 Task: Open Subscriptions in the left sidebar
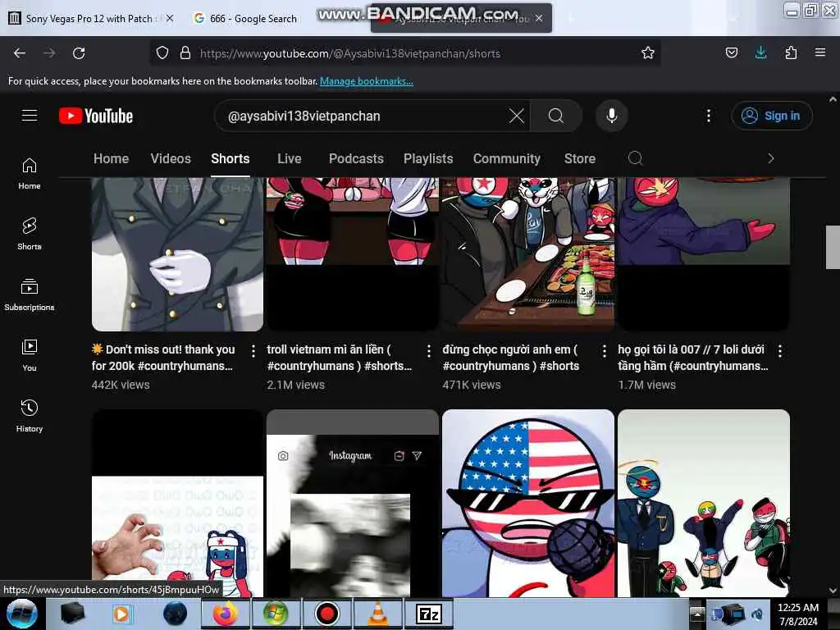point(29,294)
